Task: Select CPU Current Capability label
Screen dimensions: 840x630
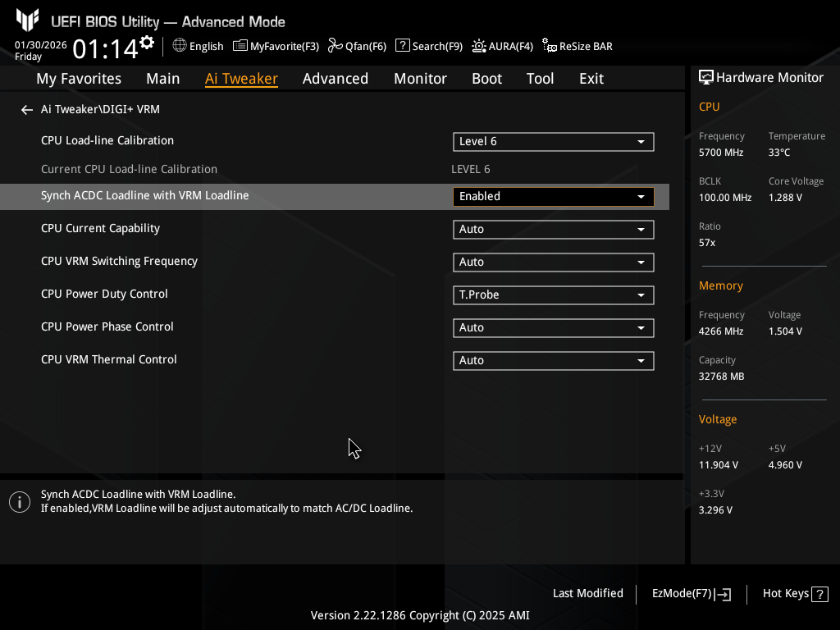Action: pyautogui.click(x=100, y=228)
